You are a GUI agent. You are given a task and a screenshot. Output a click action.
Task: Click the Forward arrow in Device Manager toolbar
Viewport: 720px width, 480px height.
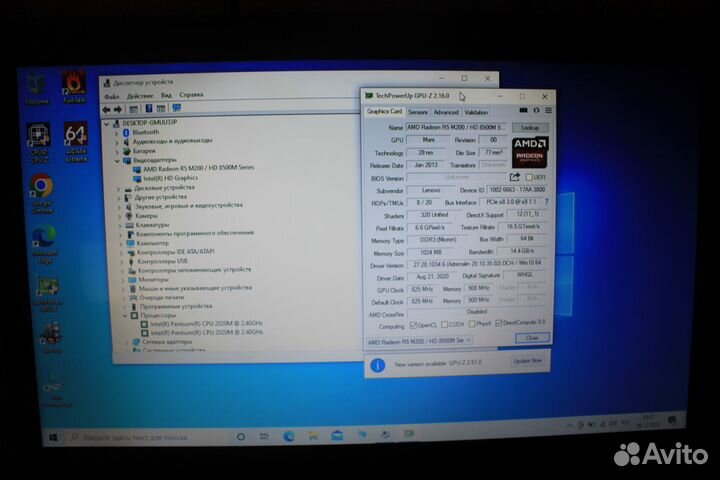pyautogui.click(x=118, y=109)
